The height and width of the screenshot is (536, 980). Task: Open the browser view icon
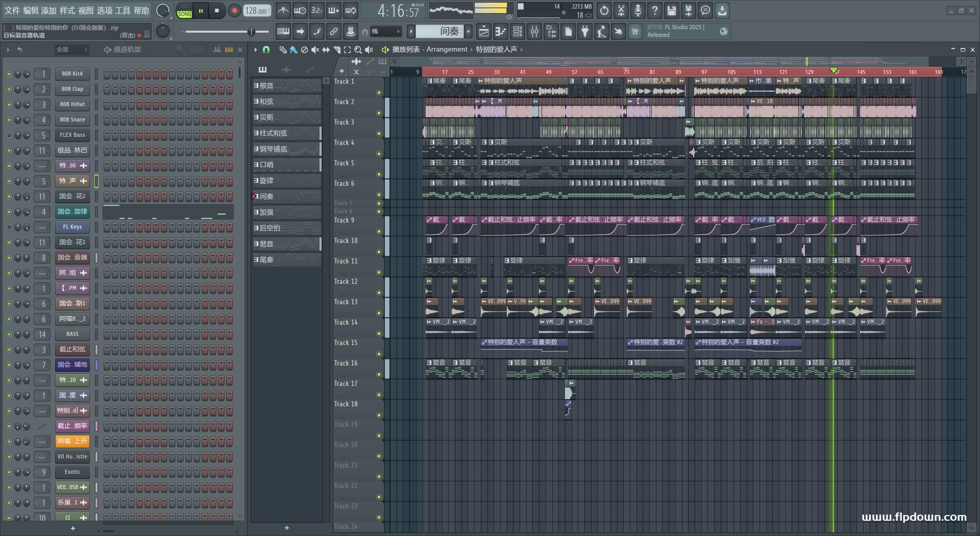pos(551,32)
